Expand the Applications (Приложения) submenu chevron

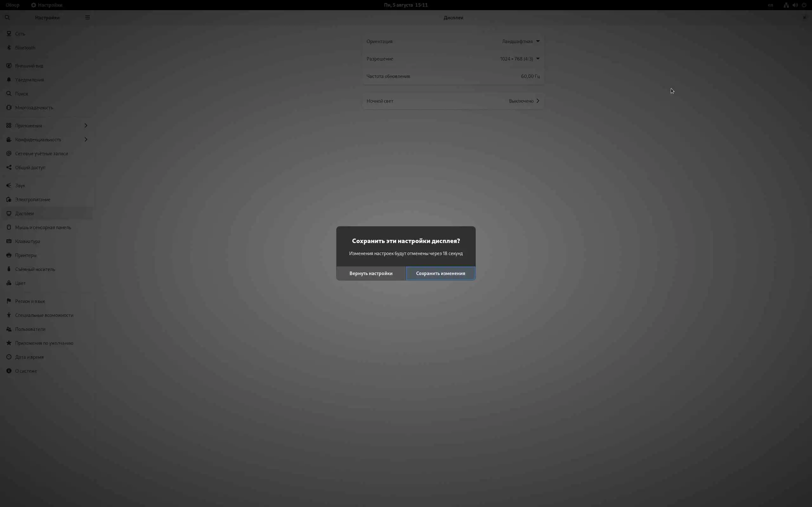(x=86, y=125)
